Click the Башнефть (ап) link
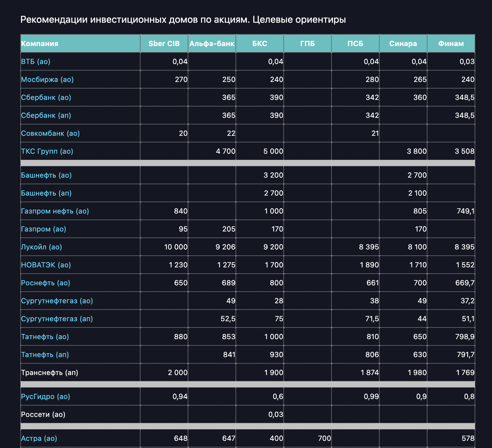492x448 pixels. tap(46, 193)
